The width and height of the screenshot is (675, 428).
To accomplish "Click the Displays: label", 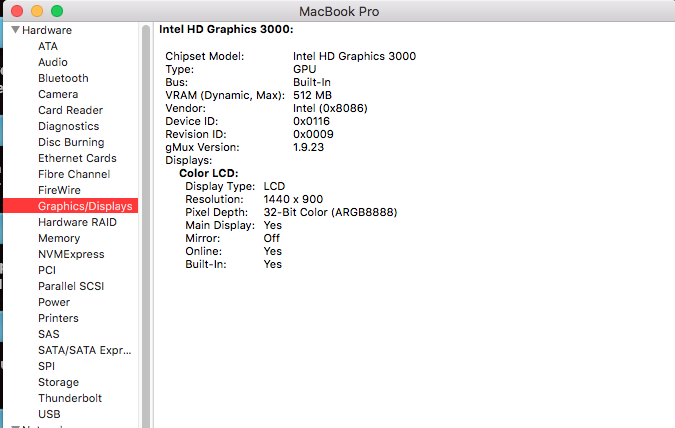I will click(x=189, y=160).
